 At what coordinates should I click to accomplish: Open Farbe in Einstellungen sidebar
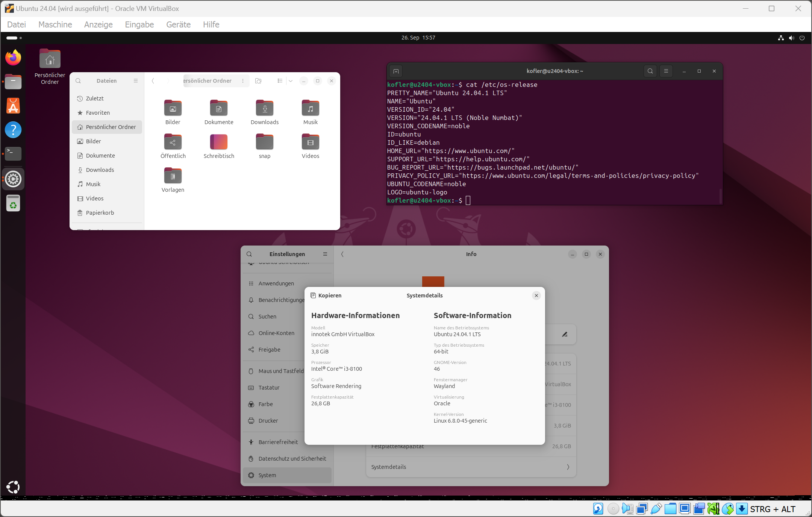tap(274, 404)
